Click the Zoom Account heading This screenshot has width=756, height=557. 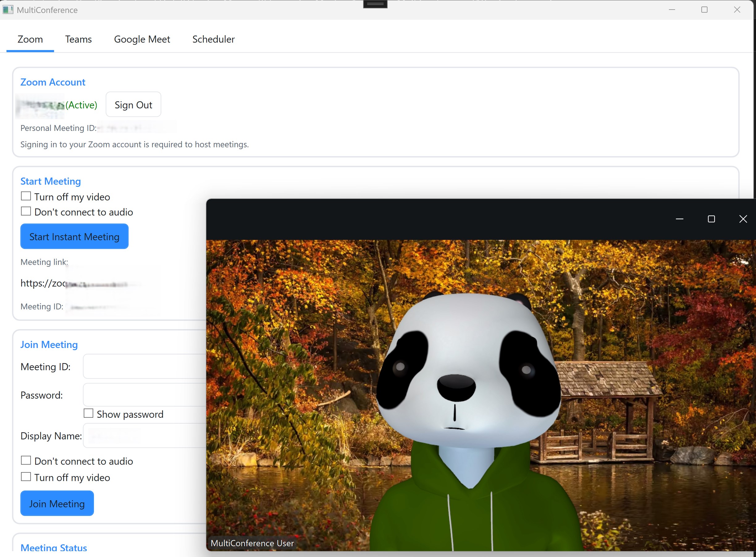coord(52,82)
